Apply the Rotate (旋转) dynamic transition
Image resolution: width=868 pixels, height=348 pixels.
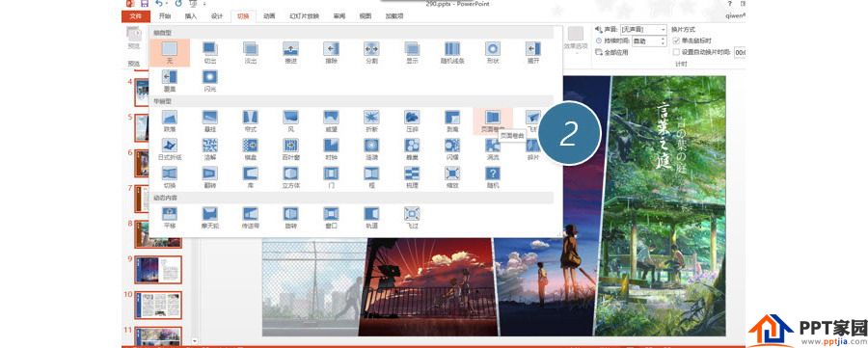(290, 218)
